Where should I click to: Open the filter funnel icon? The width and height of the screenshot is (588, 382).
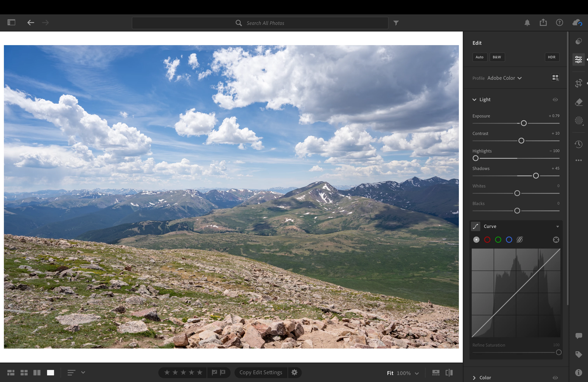(396, 23)
